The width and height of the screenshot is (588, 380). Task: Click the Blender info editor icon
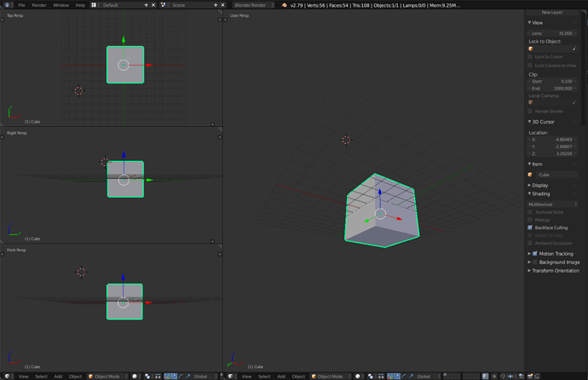[8, 5]
